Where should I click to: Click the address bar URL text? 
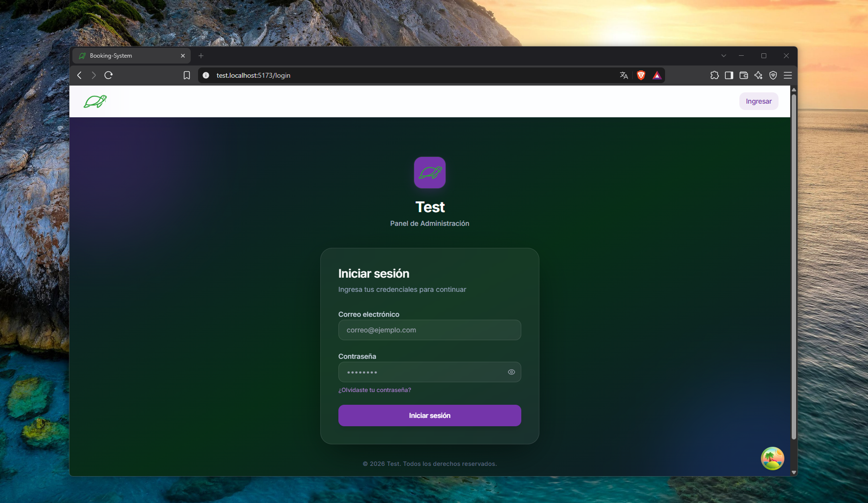coord(253,75)
